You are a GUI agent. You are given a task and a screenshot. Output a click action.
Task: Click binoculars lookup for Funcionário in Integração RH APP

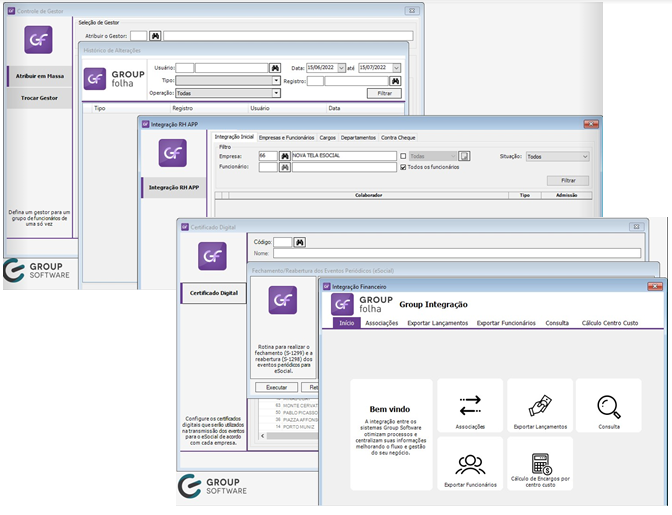(285, 167)
